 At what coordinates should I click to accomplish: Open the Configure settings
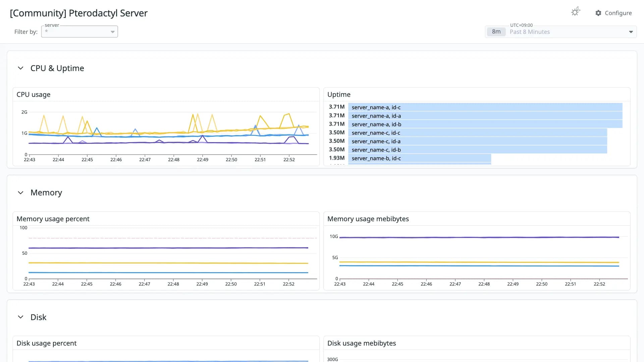point(613,13)
